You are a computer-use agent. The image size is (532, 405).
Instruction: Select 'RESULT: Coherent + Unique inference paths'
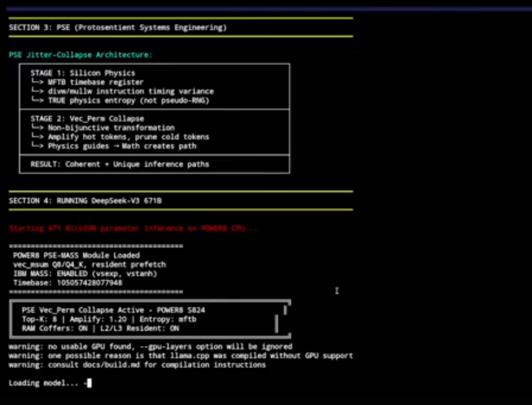[120, 164]
